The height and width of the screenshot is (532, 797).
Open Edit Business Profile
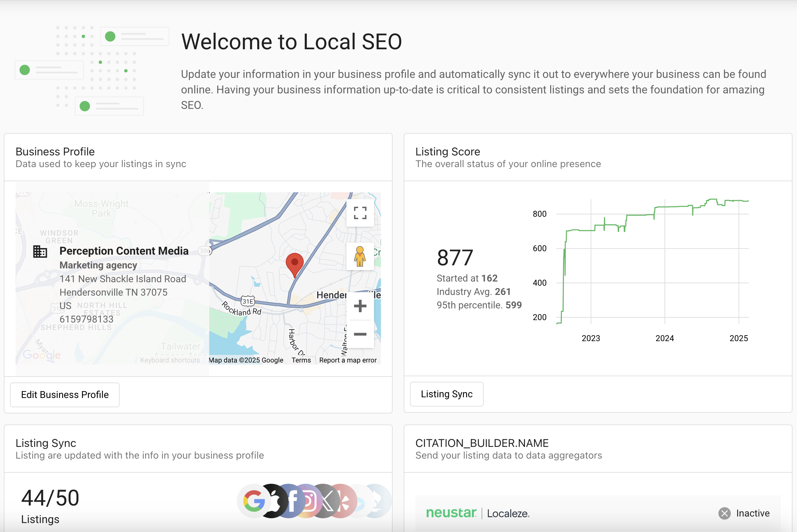(x=65, y=395)
